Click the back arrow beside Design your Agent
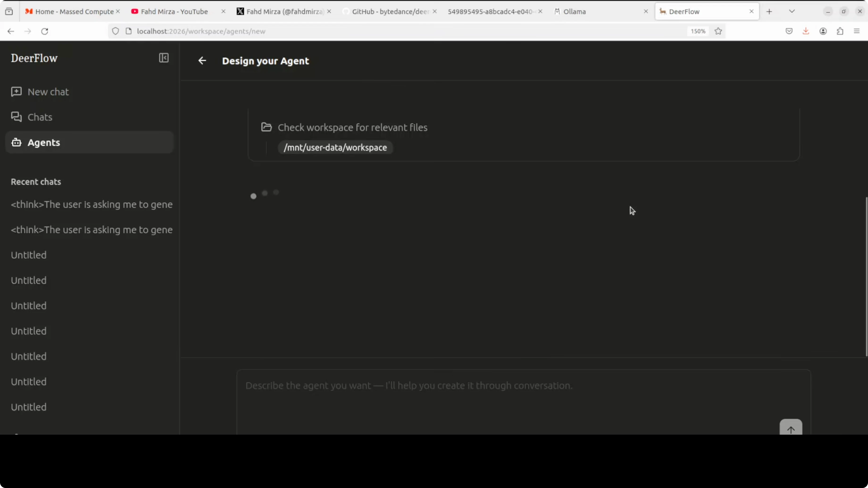This screenshot has height=488, width=868. pos(202,61)
